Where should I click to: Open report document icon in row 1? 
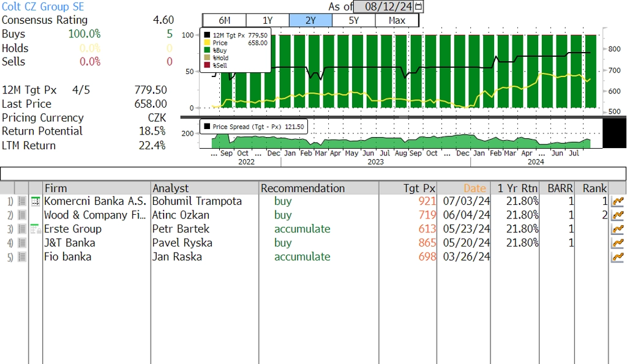coord(22,201)
